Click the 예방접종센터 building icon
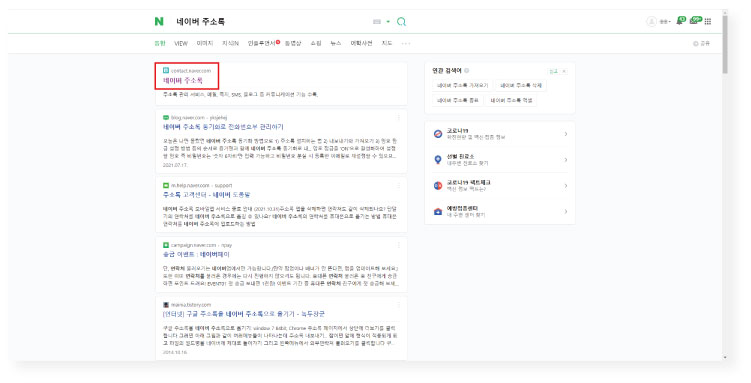 [x=438, y=212]
